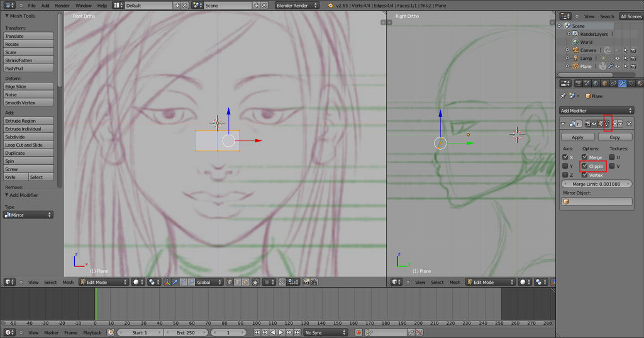Open the Render menu
This screenshot has width=644, height=338.
[x=62, y=5]
